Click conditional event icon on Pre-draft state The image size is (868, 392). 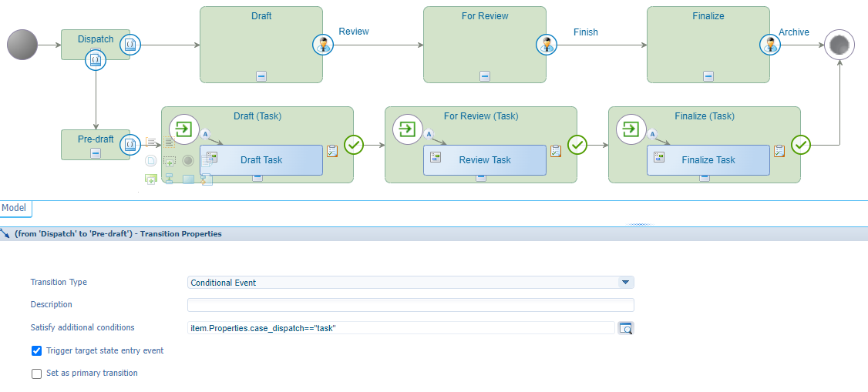point(130,143)
